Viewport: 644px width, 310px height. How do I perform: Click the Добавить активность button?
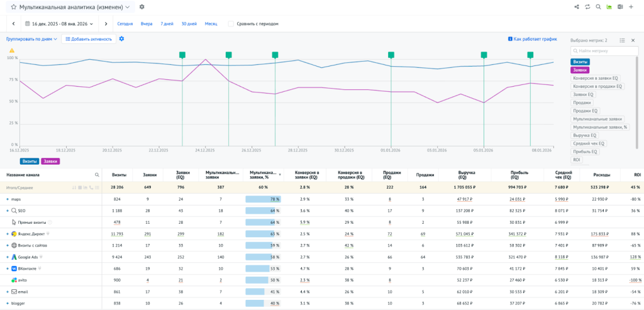89,39
